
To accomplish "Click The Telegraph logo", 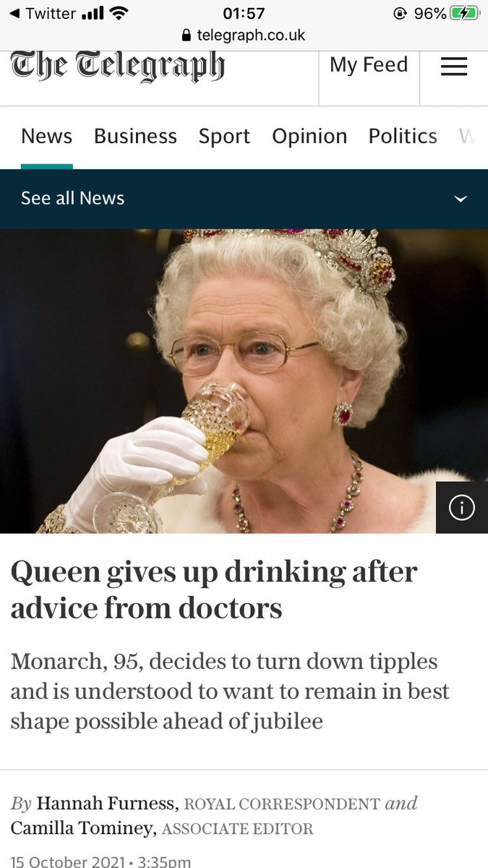I will 118,67.
